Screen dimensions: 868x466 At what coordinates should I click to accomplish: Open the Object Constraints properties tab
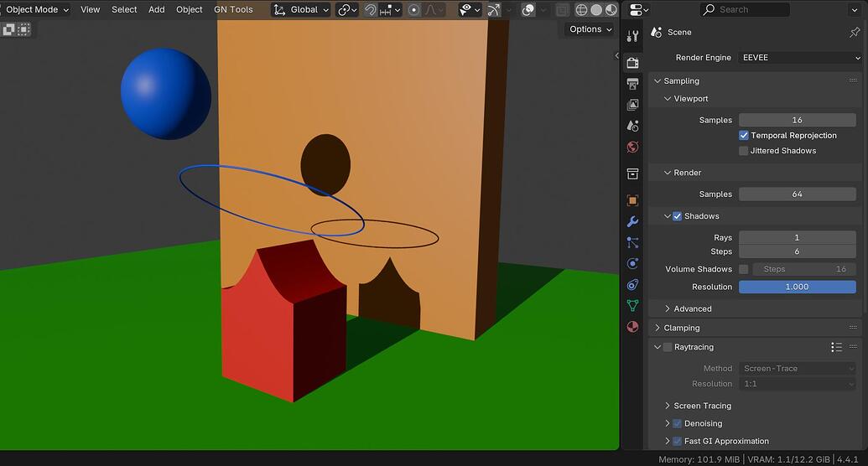pyautogui.click(x=632, y=284)
